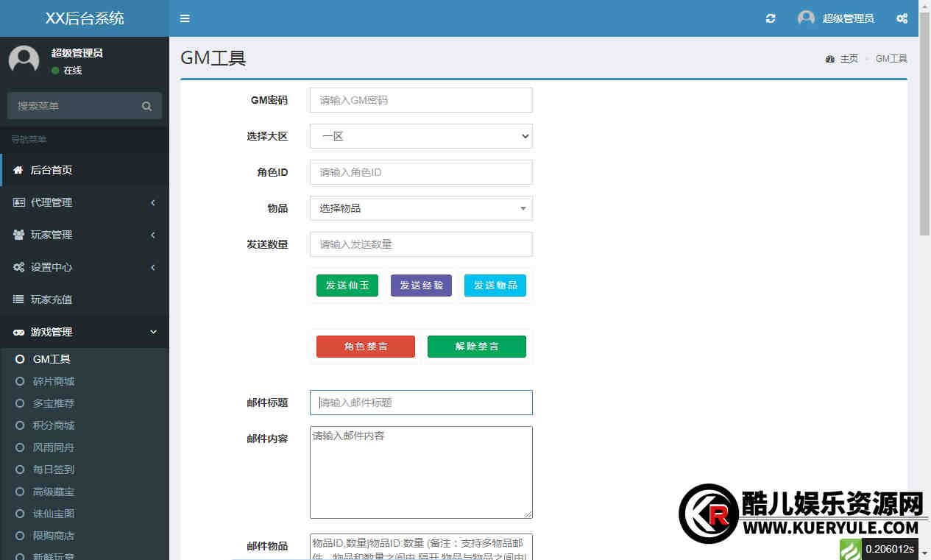
Task: Click the GM密码 password input field
Action: [x=421, y=100]
